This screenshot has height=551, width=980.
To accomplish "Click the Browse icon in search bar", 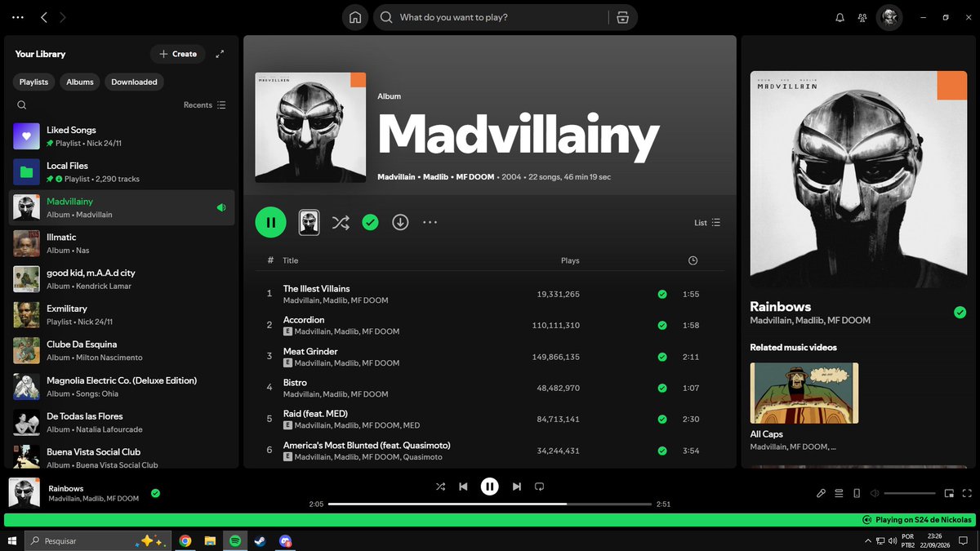I will click(622, 17).
